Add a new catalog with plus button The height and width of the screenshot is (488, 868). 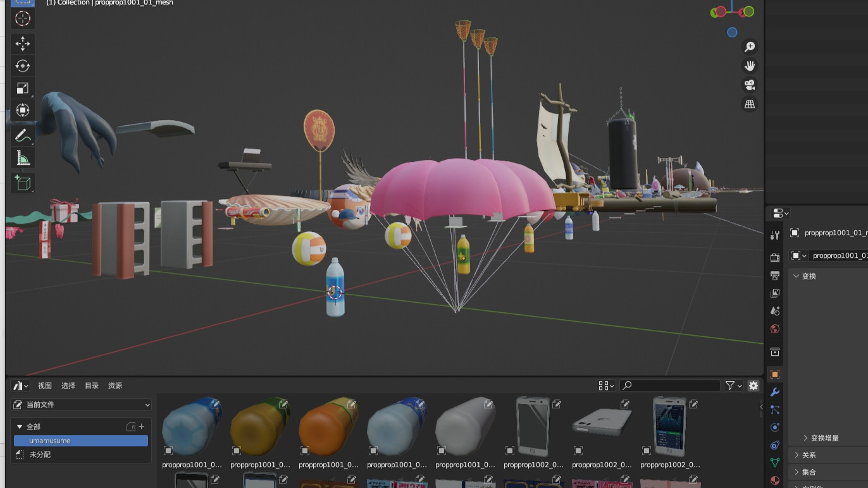click(x=142, y=427)
